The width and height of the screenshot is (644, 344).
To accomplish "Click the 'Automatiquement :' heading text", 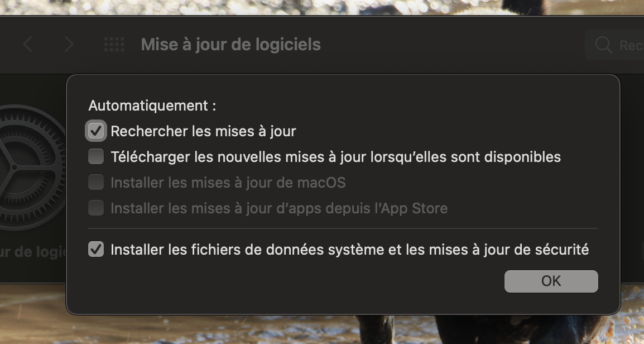I will 152,106.
